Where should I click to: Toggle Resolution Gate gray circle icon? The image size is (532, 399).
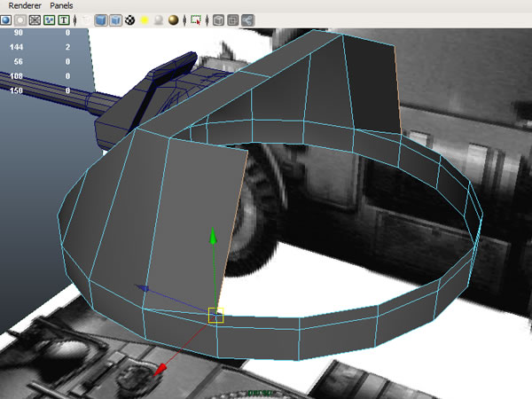(x=20, y=20)
